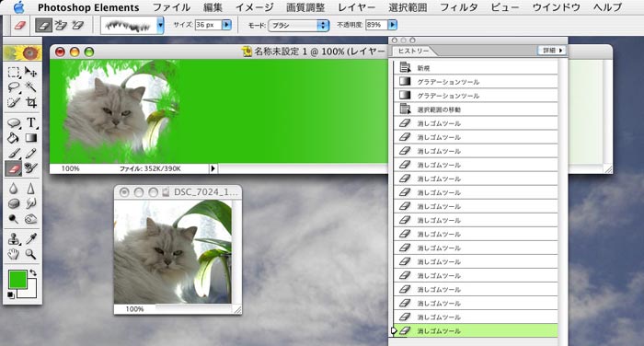Select the Move tool
This screenshot has height=346, width=644.
[x=30, y=73]
